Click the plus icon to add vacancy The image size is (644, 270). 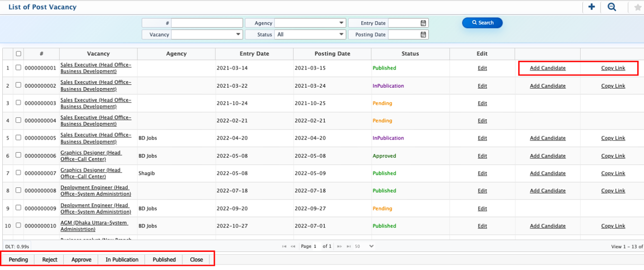click(591, 7)
